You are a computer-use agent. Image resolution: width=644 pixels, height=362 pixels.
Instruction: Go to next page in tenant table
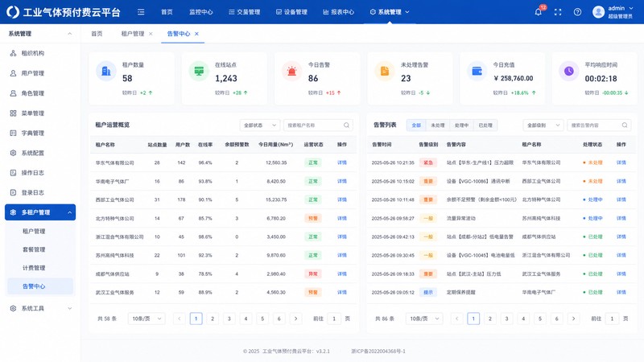pos(295,319)
